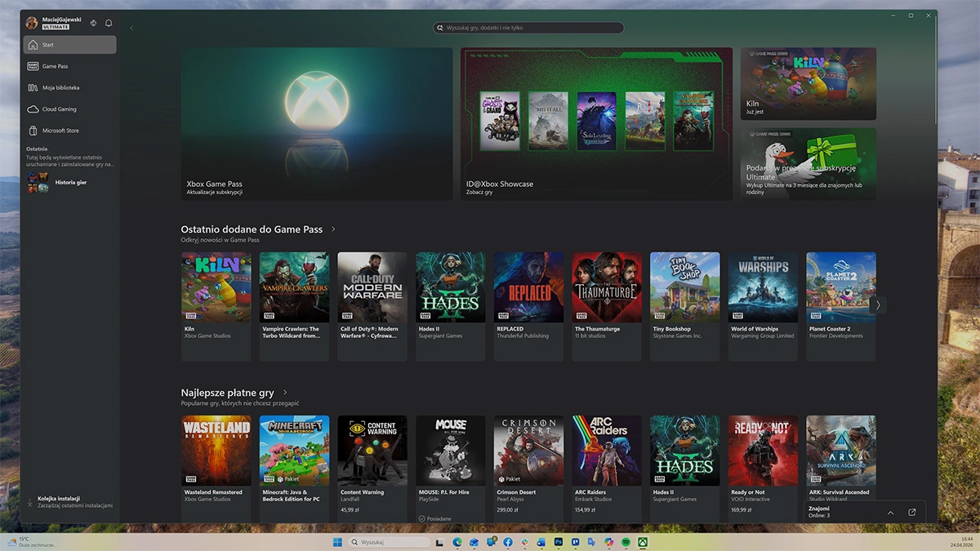The image size is (980, 551).
Task: Expand Ostatnio dodane do Game Pass section
Action: point(332,229)
